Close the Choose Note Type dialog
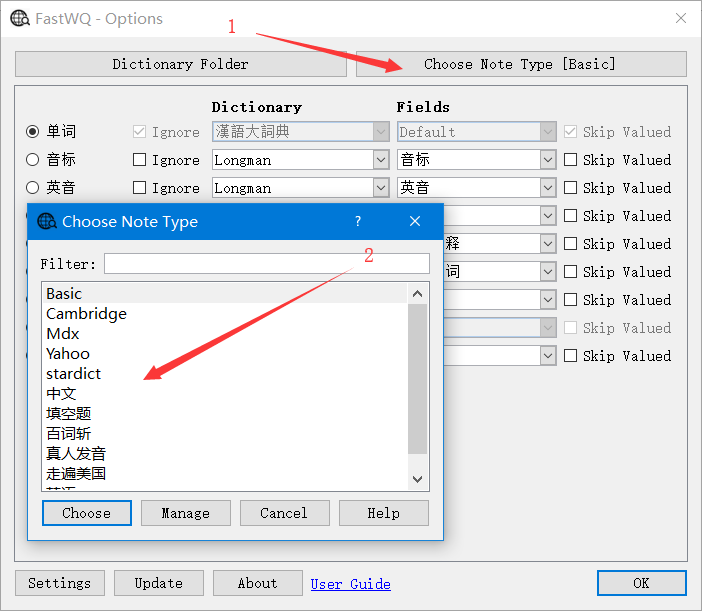This screenshot has height=611, width=702. point(414,222)
